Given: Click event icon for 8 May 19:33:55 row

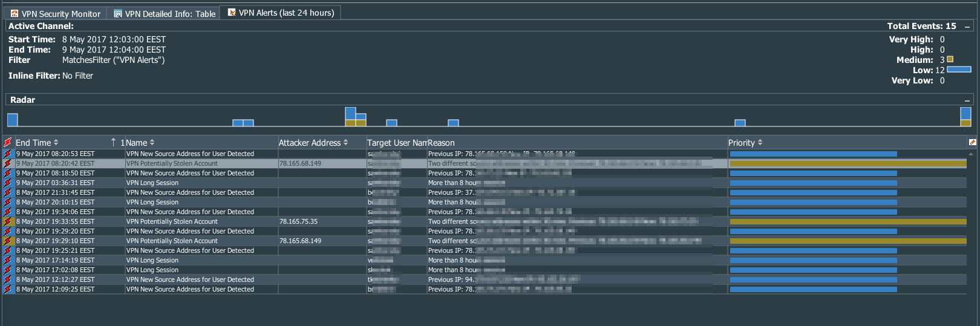Looking at the screenshot, I should [8, 221].
